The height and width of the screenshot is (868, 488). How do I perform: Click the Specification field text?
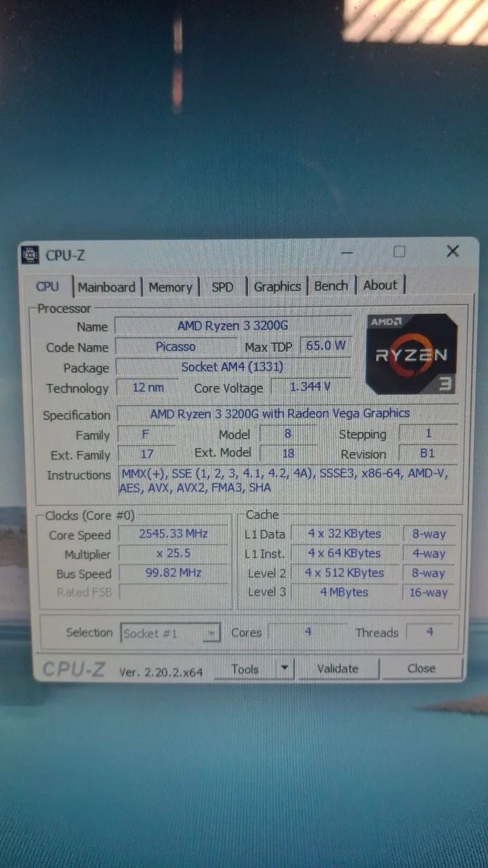(287, 413)
